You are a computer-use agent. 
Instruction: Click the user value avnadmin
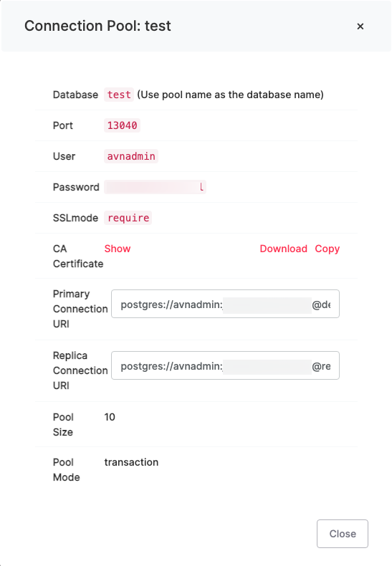pyautogui.click(x=131, y=156)
